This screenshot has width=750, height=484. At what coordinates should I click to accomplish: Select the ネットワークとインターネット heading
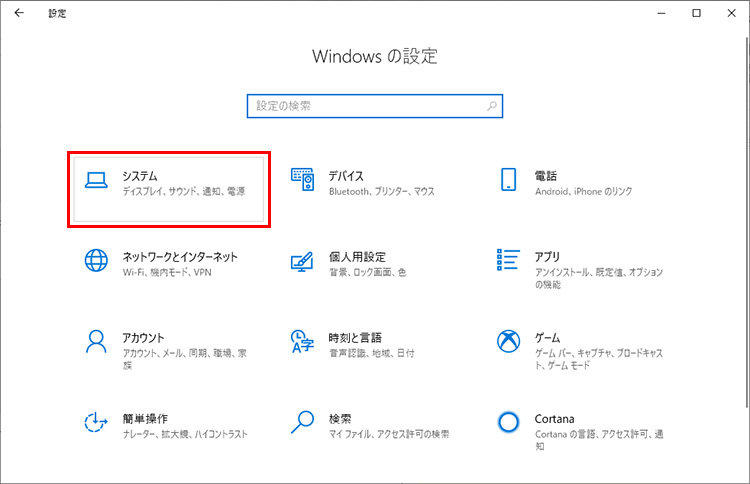tap(180, 256)
